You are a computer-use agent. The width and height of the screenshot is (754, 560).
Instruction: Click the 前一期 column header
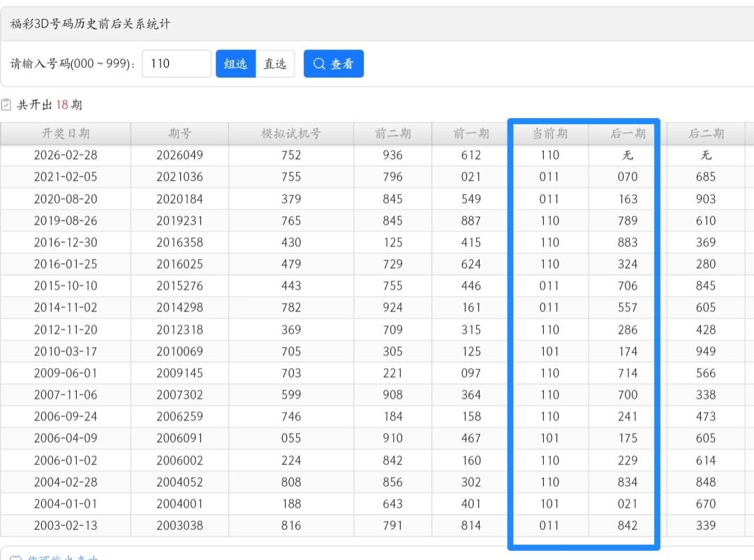(x=471, y=133)
